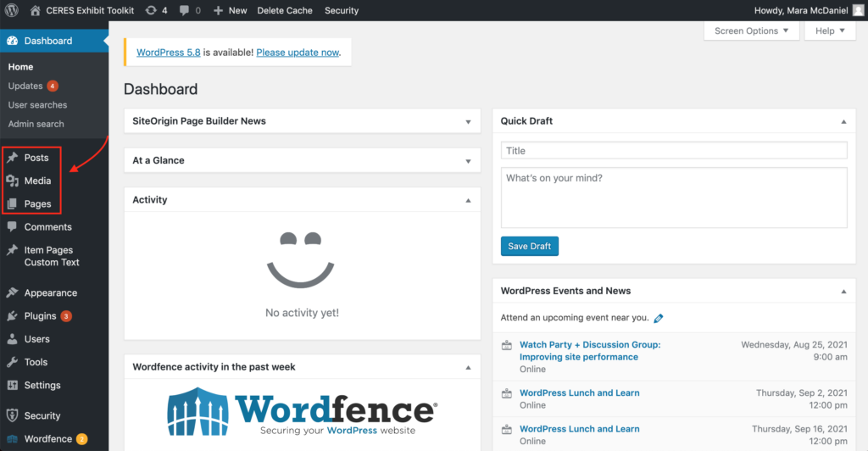Click the Quick Draft Title field
Screen dimensions: 868x451
pos(673,151)
